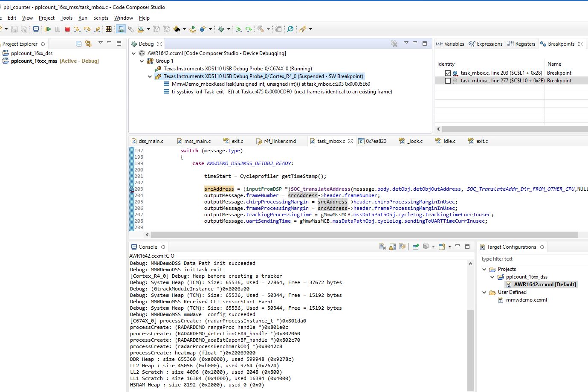
Task: Click the Suspend debug button
Action: pos(58,29)
